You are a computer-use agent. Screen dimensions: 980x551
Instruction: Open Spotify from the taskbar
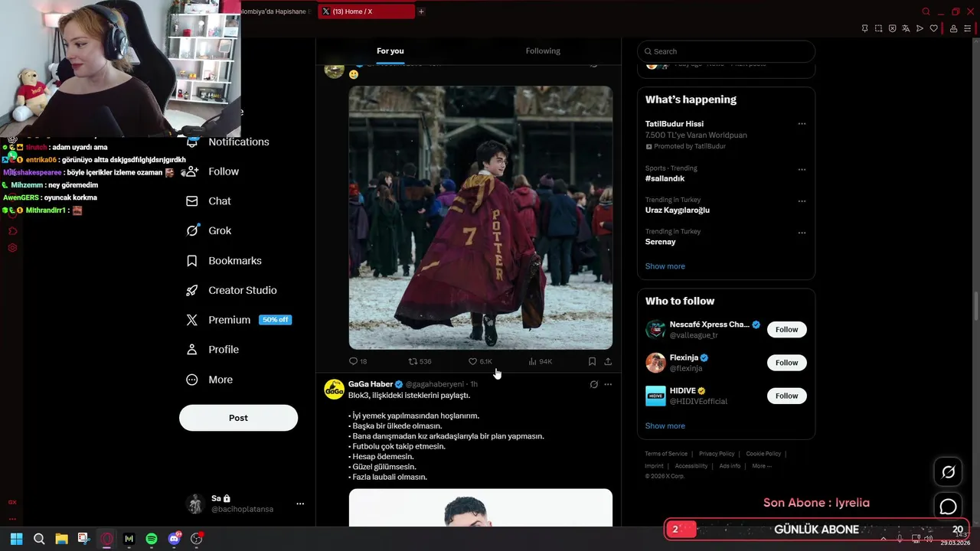(152, 539)
